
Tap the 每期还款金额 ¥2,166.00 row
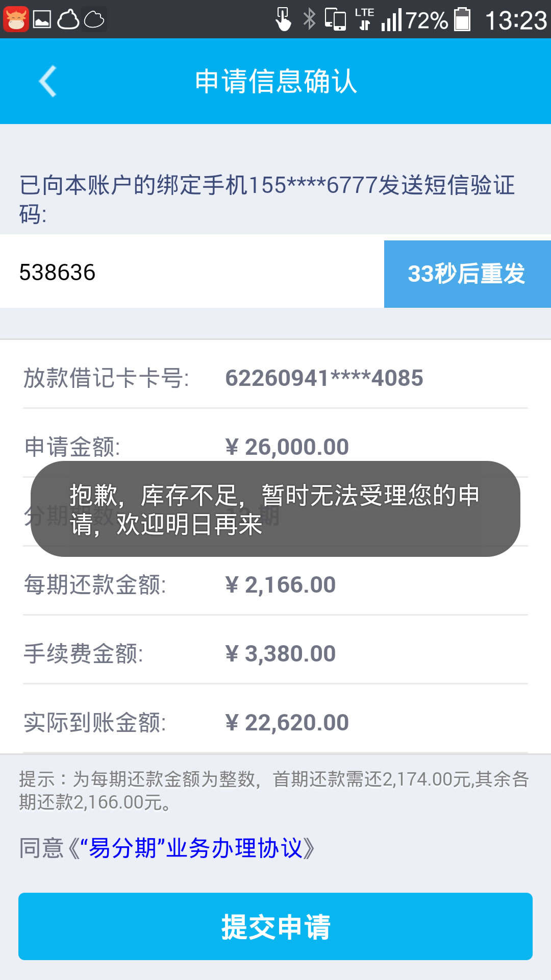(x=275, y=584)
